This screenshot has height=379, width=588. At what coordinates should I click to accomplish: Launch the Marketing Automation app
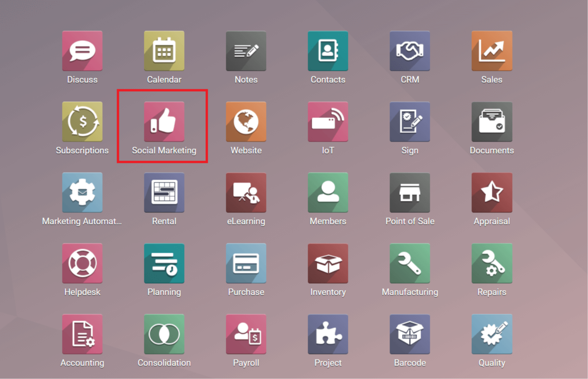click(82, 193)
